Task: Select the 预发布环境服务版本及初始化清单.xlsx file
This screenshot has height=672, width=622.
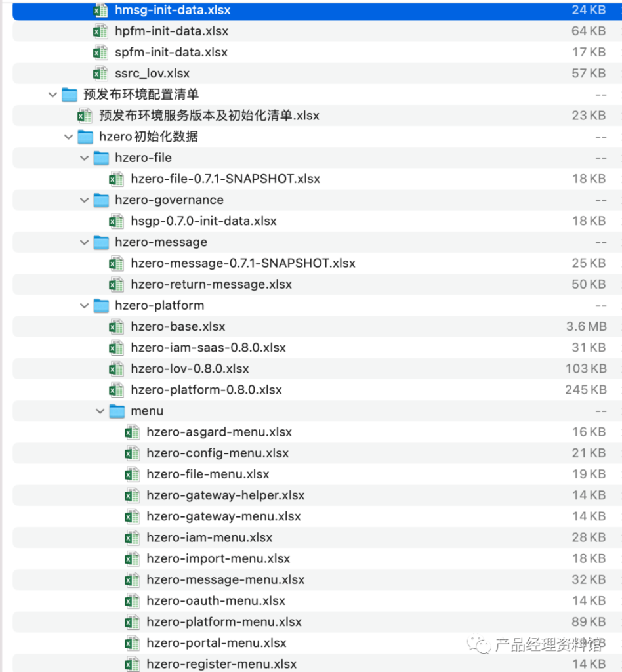Action: pyautogui.click(x=209, y=116)
